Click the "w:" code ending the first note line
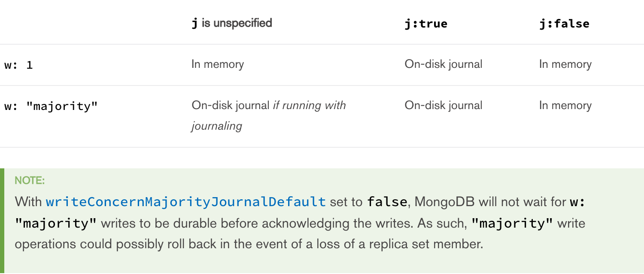The image size is (644, 274). point(577,201)
